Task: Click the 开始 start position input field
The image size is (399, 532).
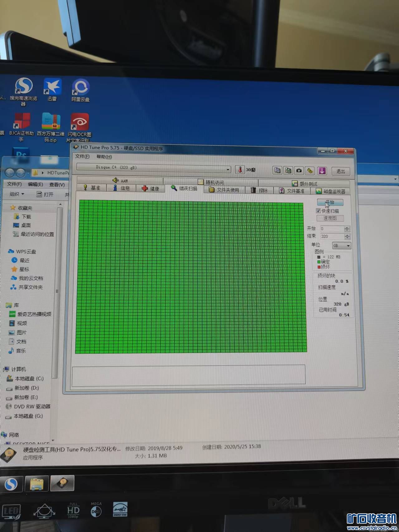Action: [332, 229]
